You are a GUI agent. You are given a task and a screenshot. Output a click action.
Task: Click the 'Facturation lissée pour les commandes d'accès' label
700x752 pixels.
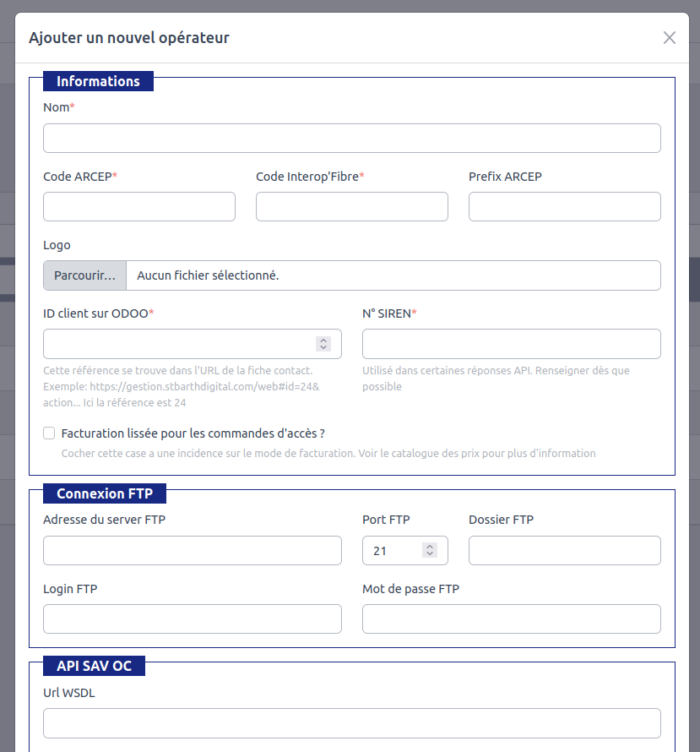point(193,433)
